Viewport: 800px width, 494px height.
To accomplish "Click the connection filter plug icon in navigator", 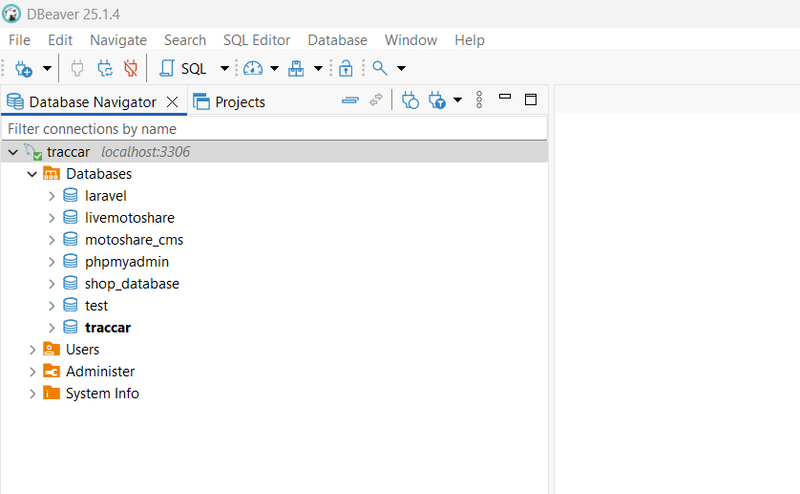I will (437, 100).
